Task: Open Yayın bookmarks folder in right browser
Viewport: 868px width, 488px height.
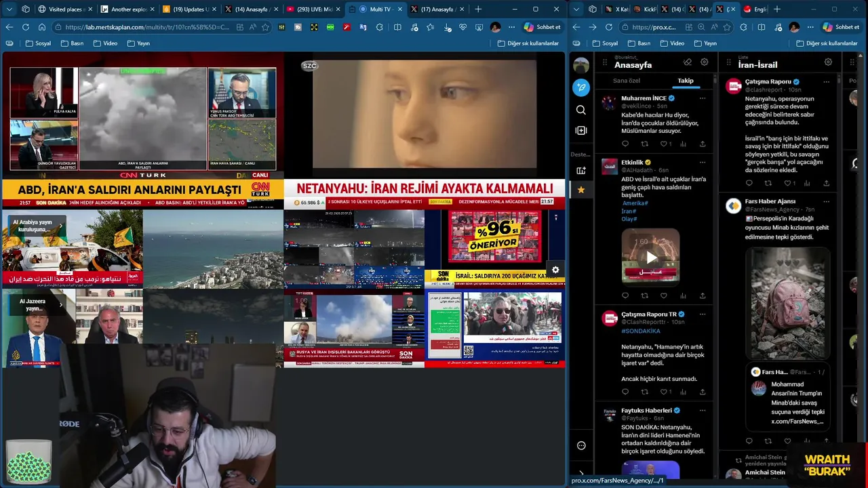Action: [x=705, y=43]
